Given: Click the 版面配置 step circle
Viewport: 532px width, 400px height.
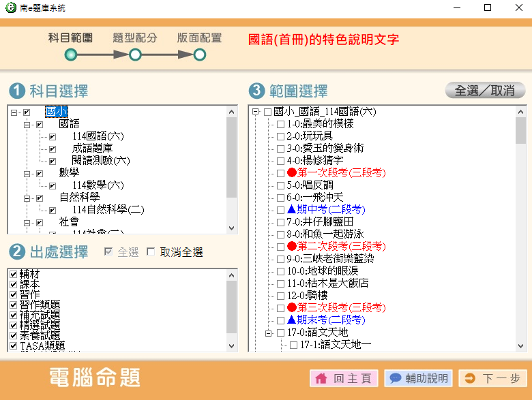Looking at the screenshot, I should 199,55.
